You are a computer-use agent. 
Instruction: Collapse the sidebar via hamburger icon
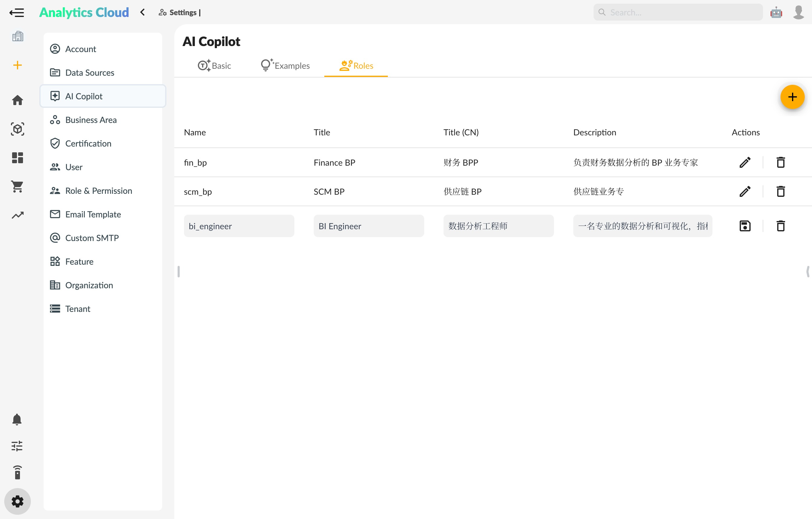17,12
